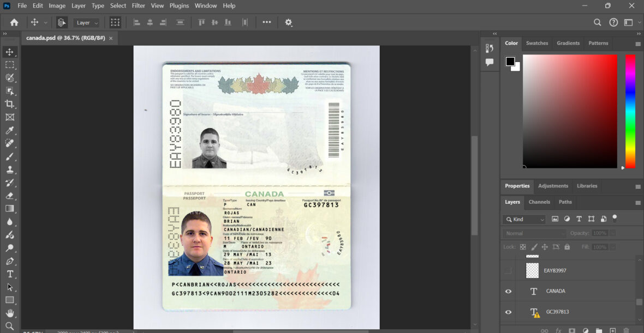Select the Clone Stamp tool

[9, 169]
